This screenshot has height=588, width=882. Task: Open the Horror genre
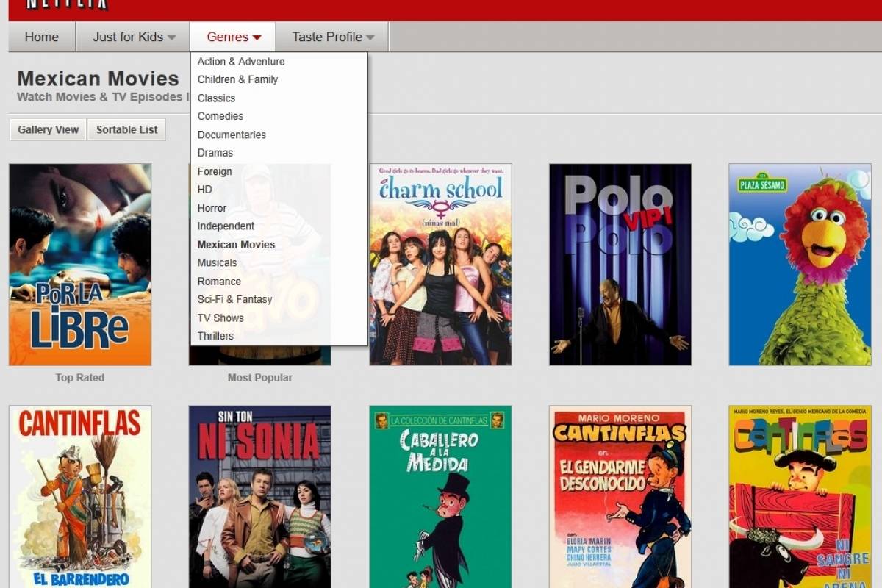[x=212, y=208]
